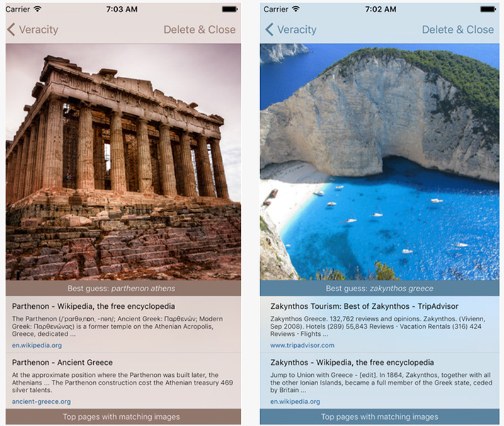
Task: Tap the brown back chevron beside Veracity
Action: [11, 30]
